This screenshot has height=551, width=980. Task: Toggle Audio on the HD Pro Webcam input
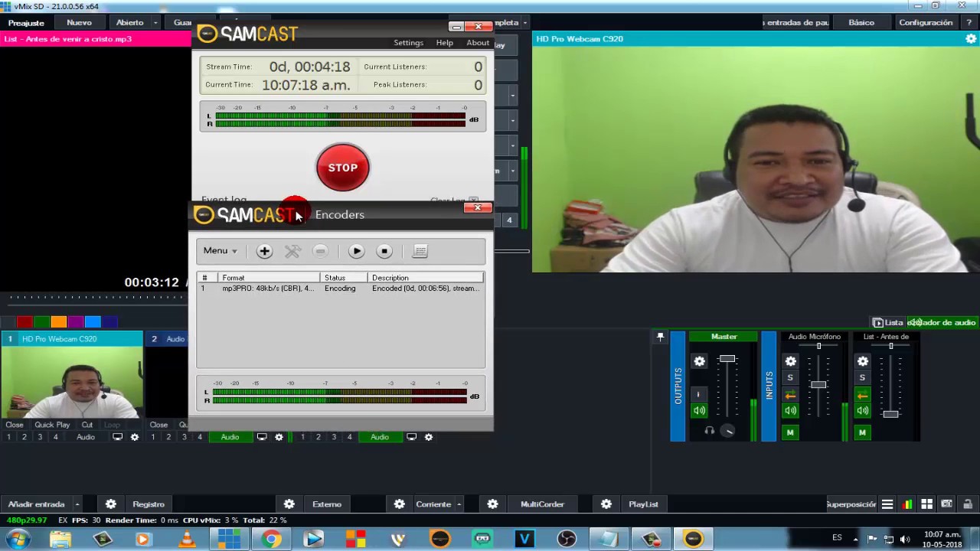(86, 437)
